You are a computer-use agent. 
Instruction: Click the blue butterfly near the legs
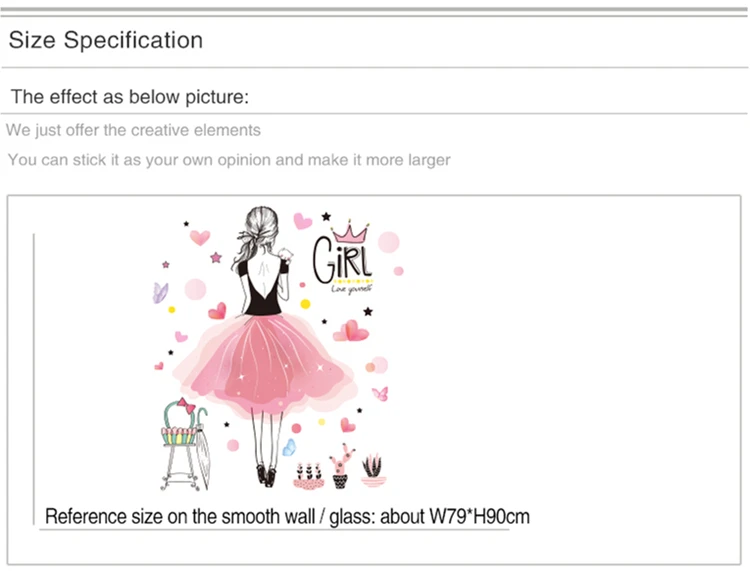click(289, 448)
